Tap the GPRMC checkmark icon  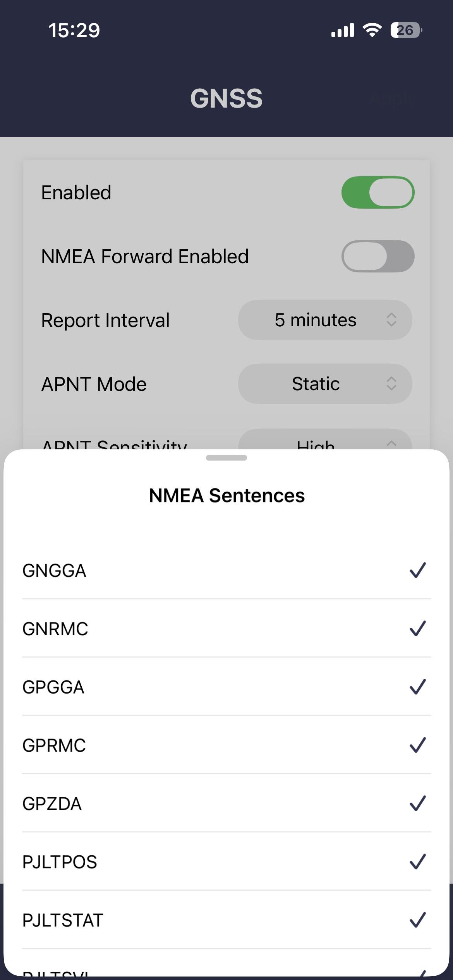417,745
